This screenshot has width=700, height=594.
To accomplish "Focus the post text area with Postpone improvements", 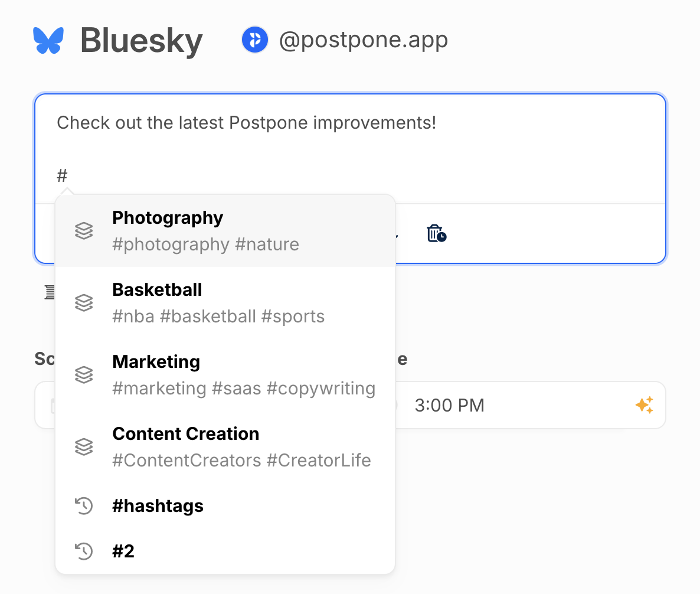I will pos(350,149).
